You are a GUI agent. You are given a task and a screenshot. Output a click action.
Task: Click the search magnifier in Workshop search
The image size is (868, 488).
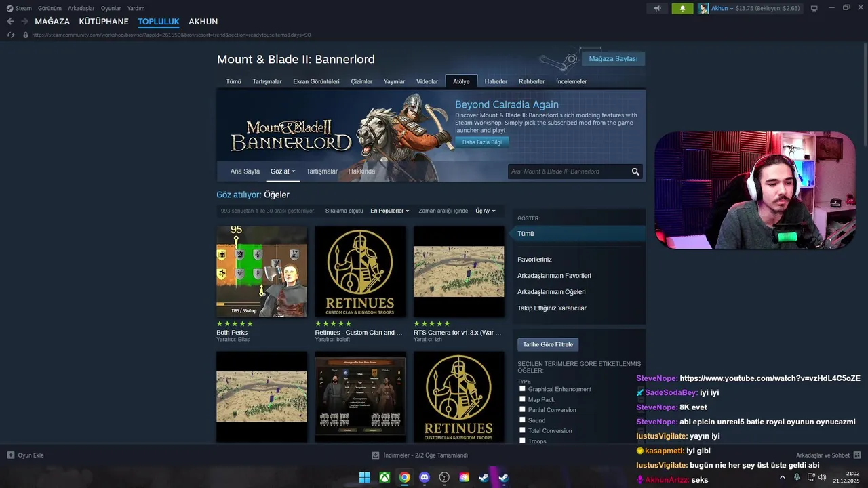click(635, 171)
